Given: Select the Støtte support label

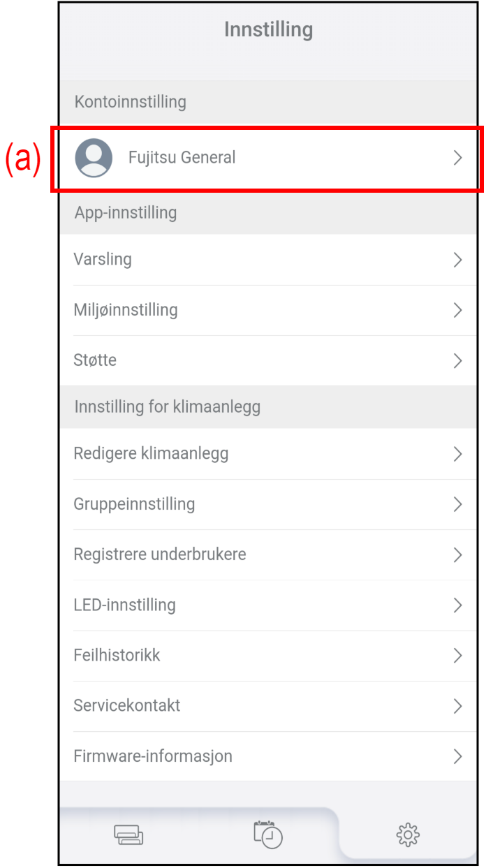Looking at the screenshot, I should pyautogui.click(x=95, y=360).
